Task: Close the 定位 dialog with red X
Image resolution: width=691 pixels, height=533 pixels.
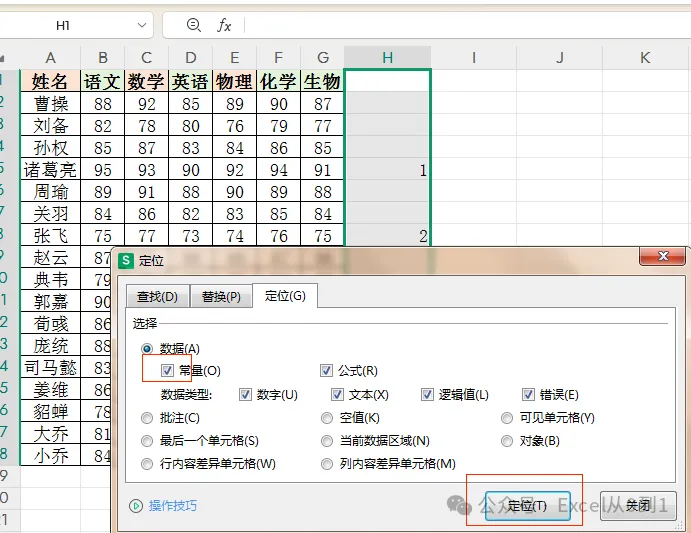Action: click(x=663, y=256)
